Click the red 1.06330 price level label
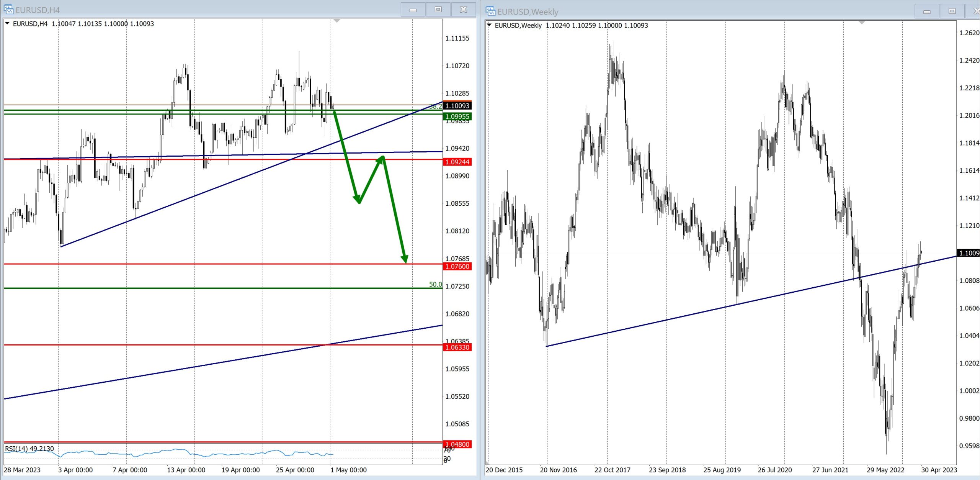The height and width of the screenshot is (480, 980). pos(457,347)
